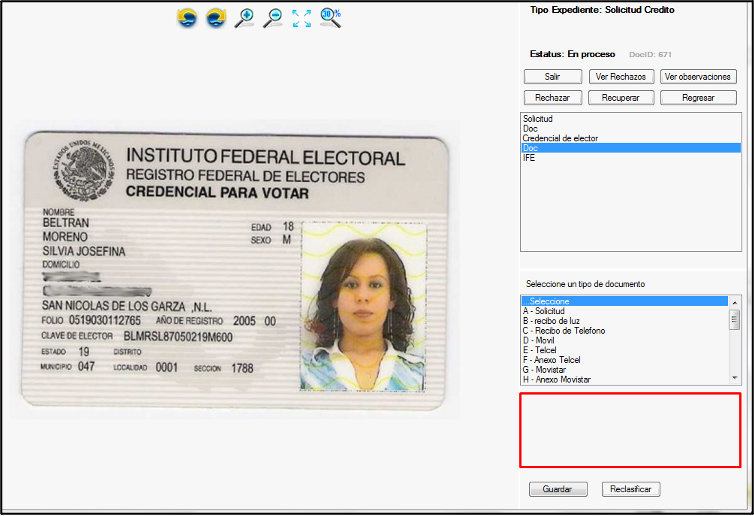Set zoom to 30 percent
Viewport: 754px width, 516px height.
pos(331,17)
